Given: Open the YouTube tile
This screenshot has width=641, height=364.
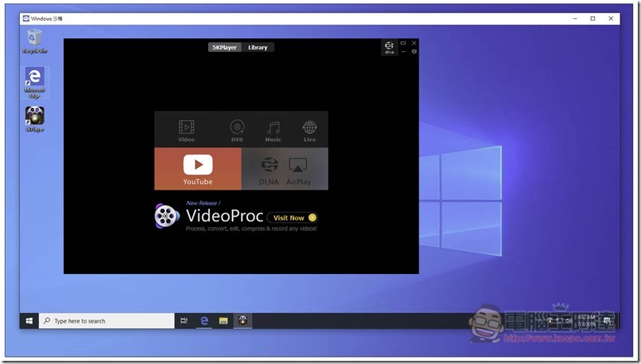Looking at the screenshot, I should pos(198,169).
